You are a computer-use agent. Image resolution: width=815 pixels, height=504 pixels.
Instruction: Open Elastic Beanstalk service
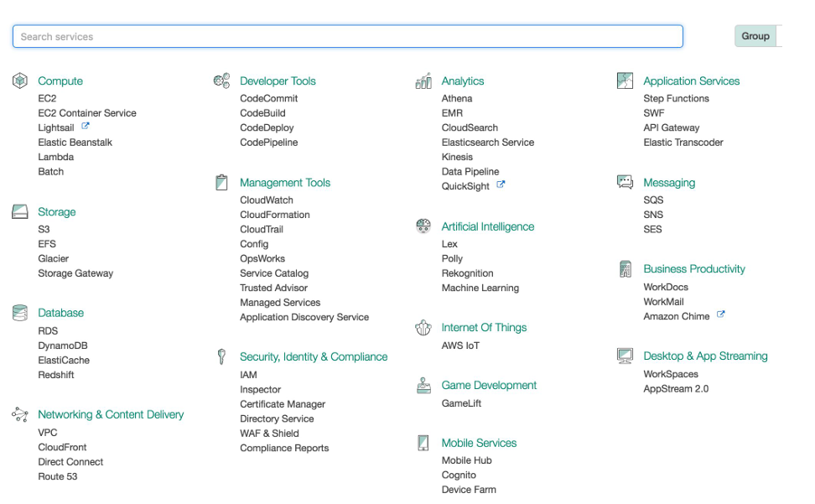(x=75, y=142)
